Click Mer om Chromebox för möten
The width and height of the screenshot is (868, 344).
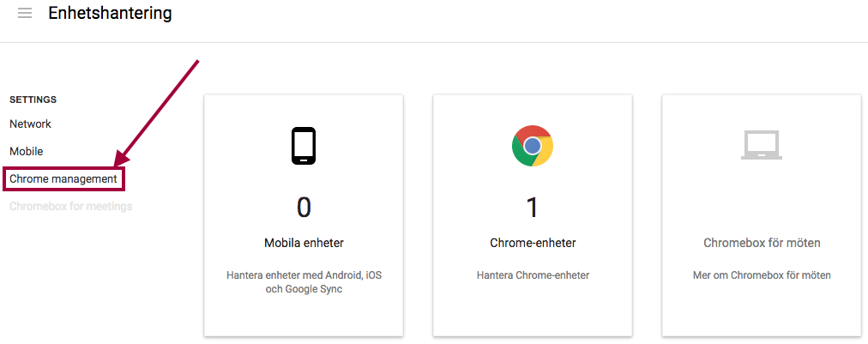click(762, 275)
